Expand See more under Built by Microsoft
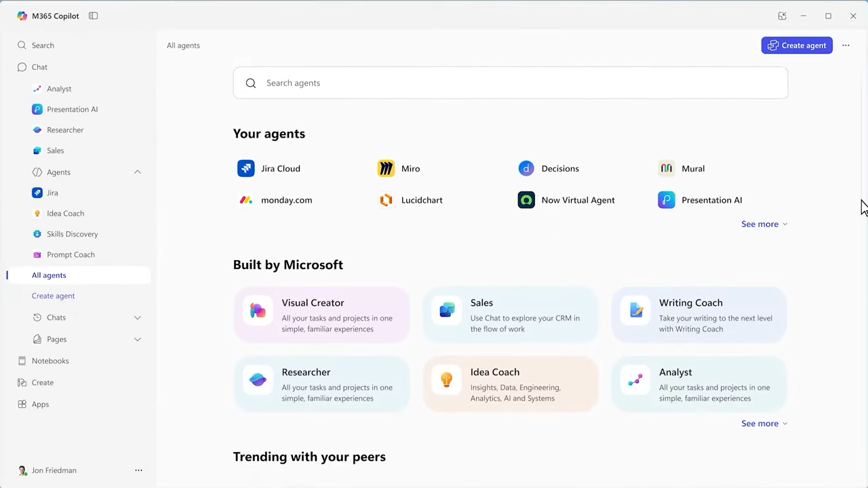The image size is (868, 488). [x=764, y=424]
